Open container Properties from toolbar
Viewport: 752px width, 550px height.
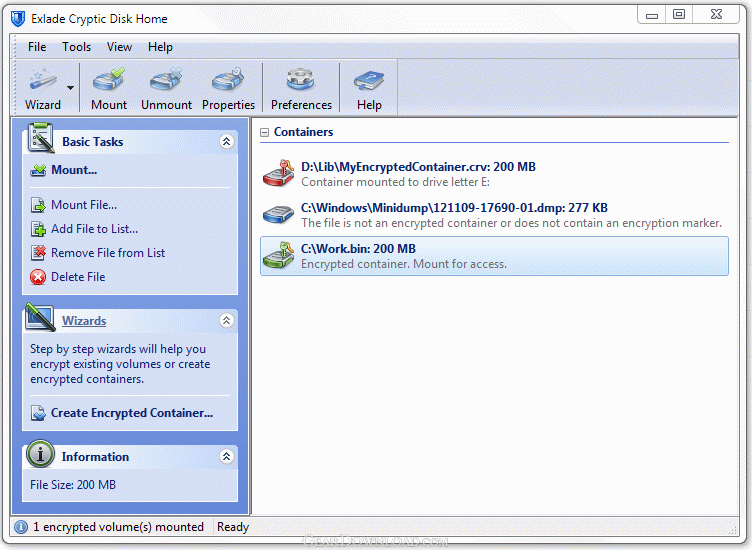228,88
